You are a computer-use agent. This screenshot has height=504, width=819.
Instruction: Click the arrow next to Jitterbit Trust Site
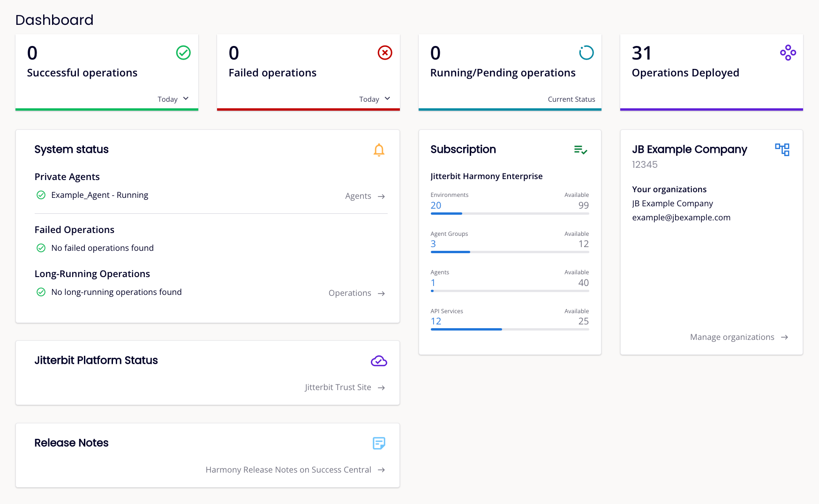coord(382,388)
